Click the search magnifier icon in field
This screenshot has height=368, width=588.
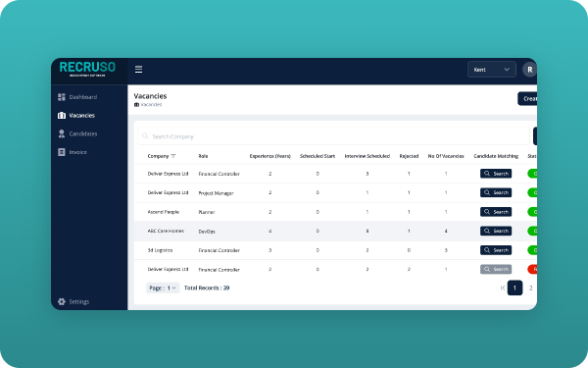(145, 136)
